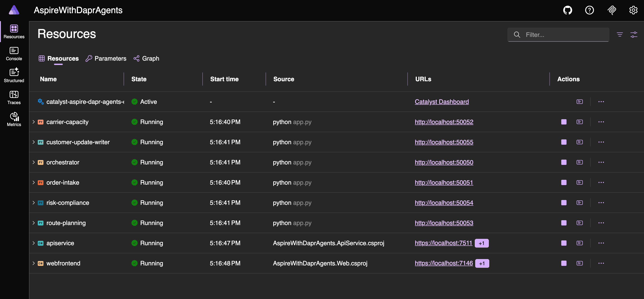
Task: Open the Console page in sidebar
Action: pyautogui.click(x=14, y=54)
